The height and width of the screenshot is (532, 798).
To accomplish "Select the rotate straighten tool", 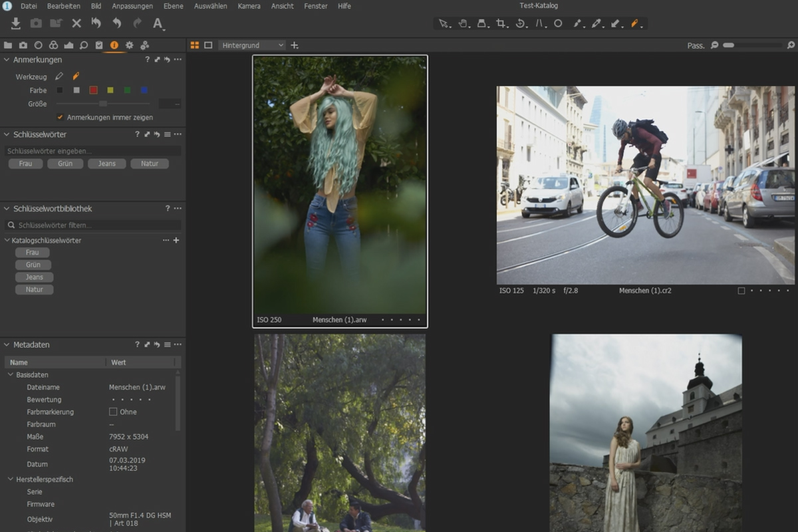I will pyautogui.click(x=521, y=23).
